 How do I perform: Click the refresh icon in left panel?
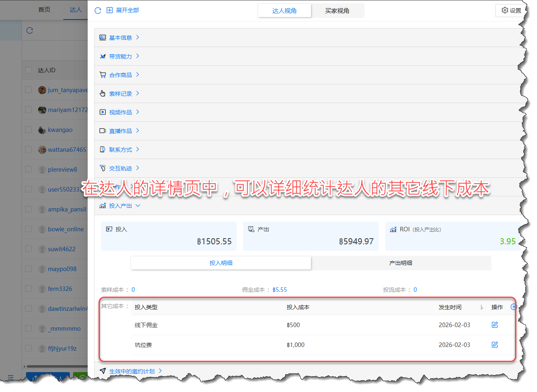tap(30, 30)
